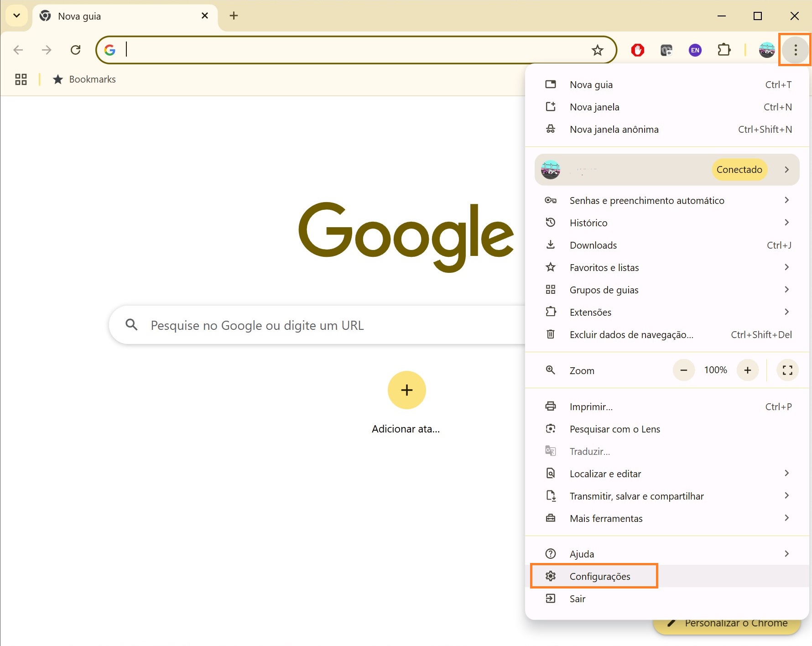Open the Bookmarks folder
This screenshot has width=812, height=646.
point(84,79)
